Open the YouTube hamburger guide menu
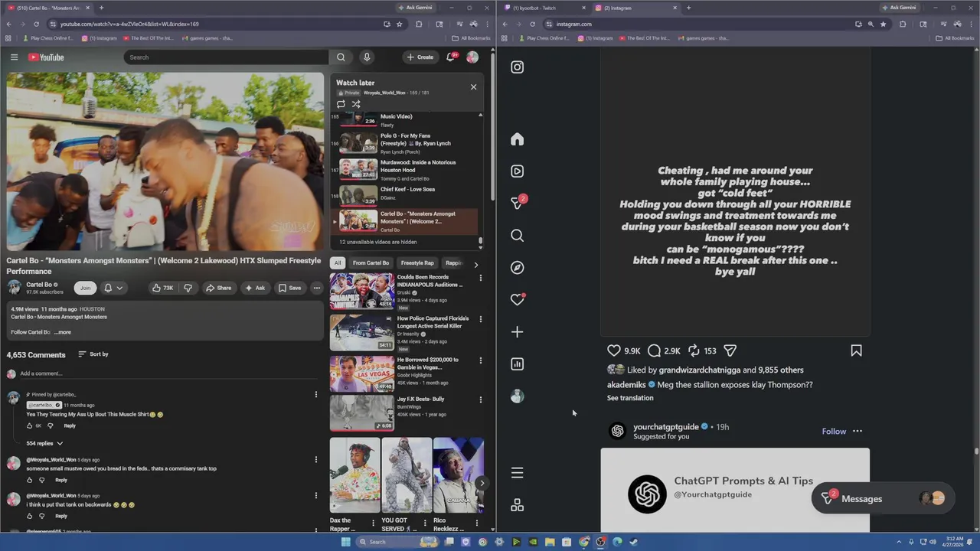This screenshot has height=551, width=980. coord(14,57)
